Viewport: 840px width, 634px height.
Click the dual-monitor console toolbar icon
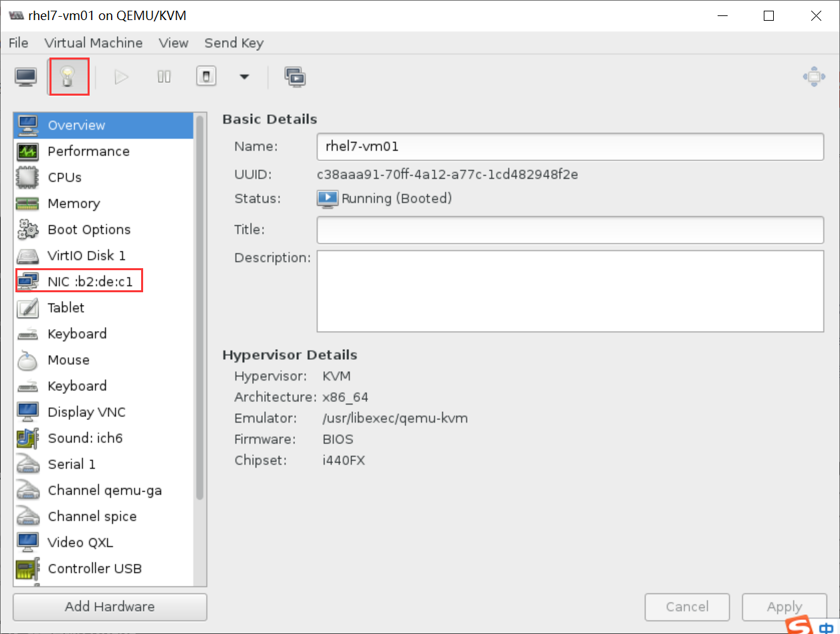(295, 76)
